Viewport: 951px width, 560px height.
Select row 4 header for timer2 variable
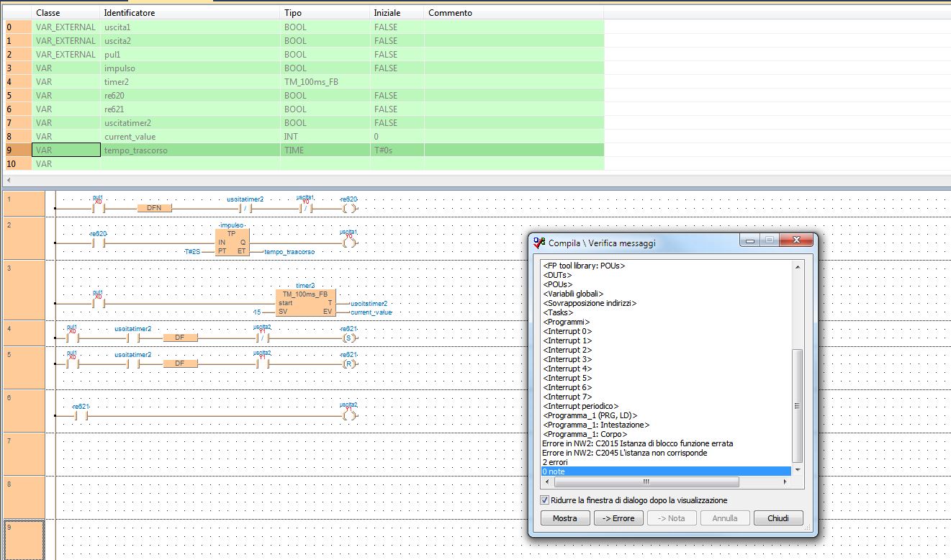(15, 82)
